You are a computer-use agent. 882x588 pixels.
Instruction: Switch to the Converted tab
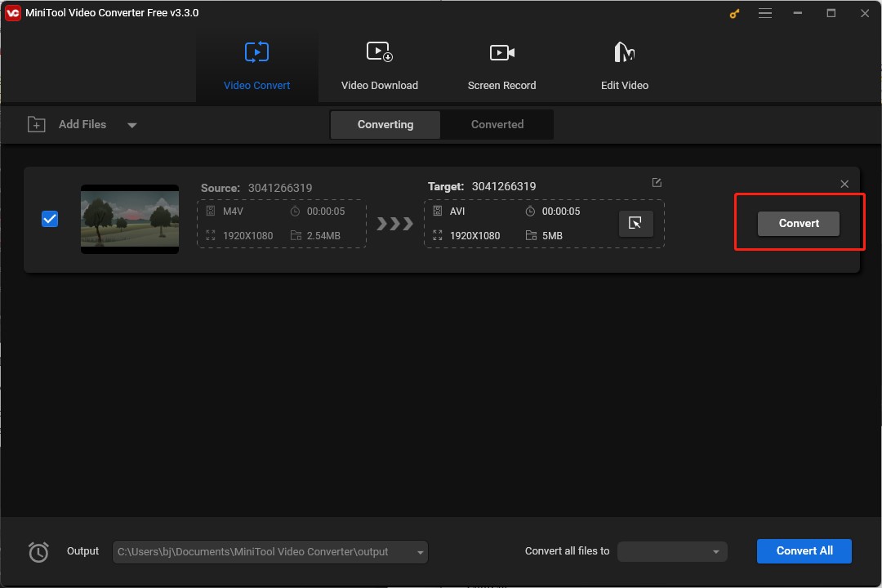click(x=497, y=124)
